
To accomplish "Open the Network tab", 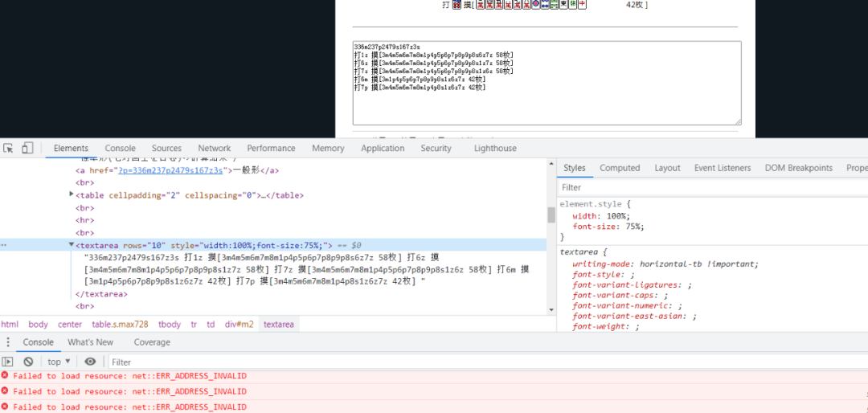I will [215, 148].
